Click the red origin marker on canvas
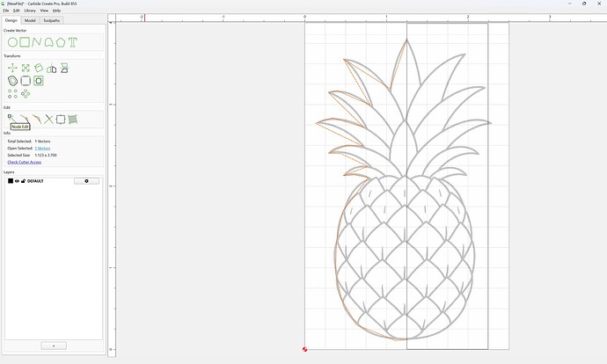The height and width of the screenshot is (364, 607). pos(304,349)
